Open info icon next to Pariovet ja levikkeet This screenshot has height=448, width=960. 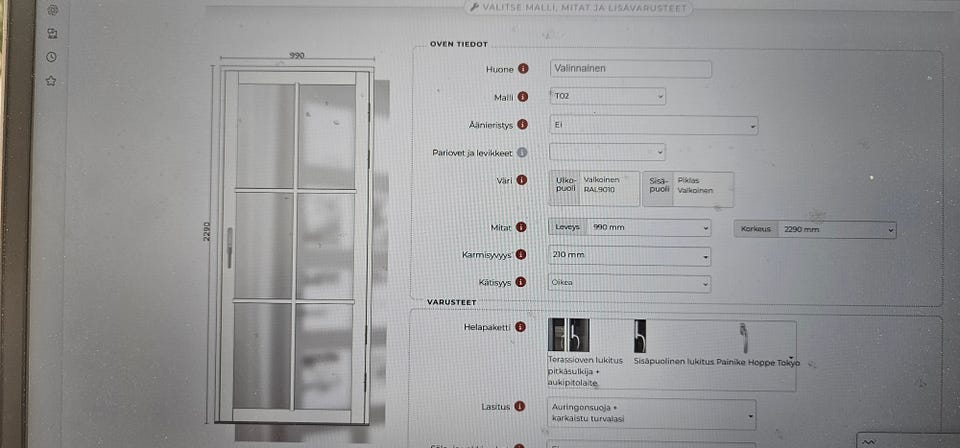tap(522, 152)
